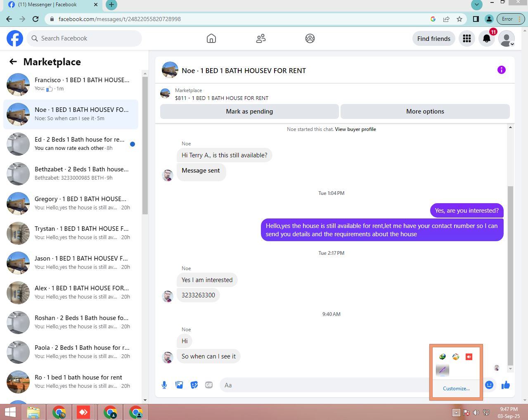This screenshot has height=420, width=528.
Task: Click the Find friends button
Action: point(434,38)
